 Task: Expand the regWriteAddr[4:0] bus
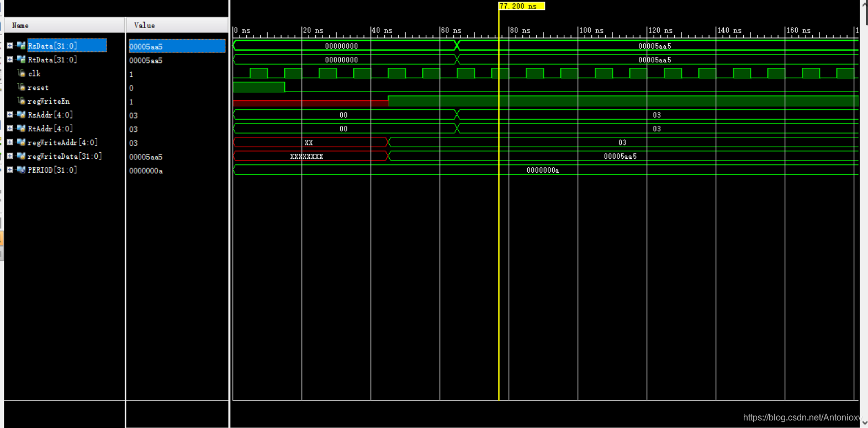(10, 142)
